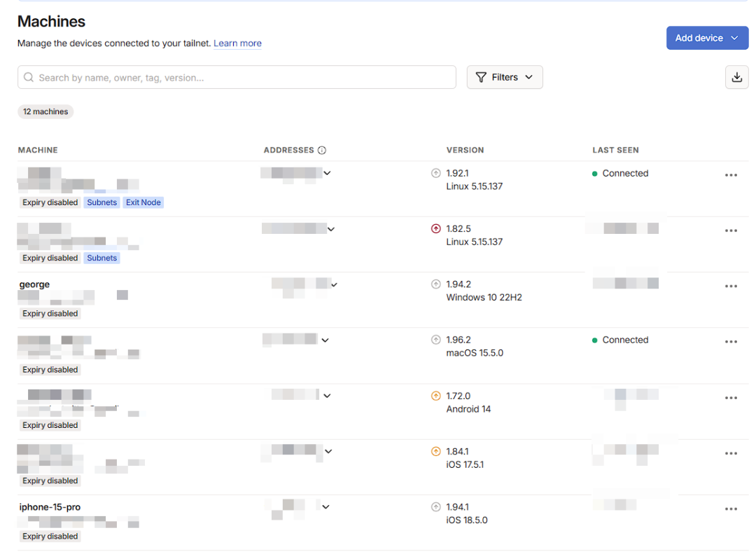Open more options for the Android 14 machine
Screen dimensions: 756x554
coord(731,398)
